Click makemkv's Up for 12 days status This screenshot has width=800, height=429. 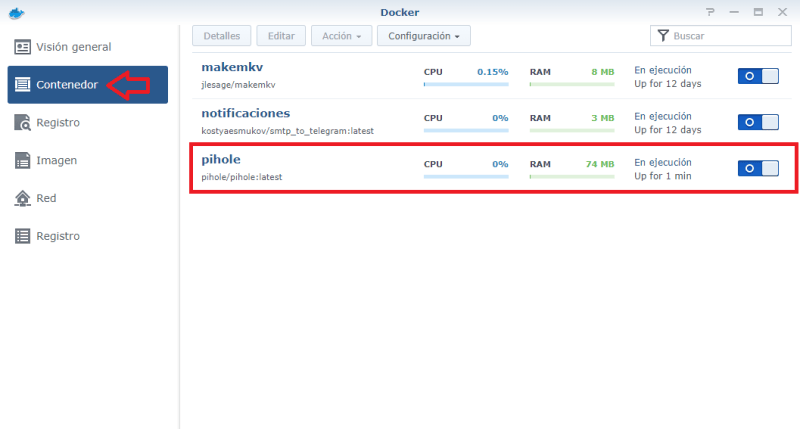[668, 84]
